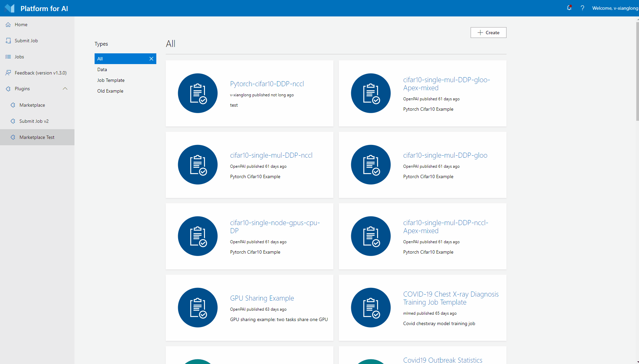Collapse the Plugins menu chevron
Viewport: 639px width, 364px height.
65,89
